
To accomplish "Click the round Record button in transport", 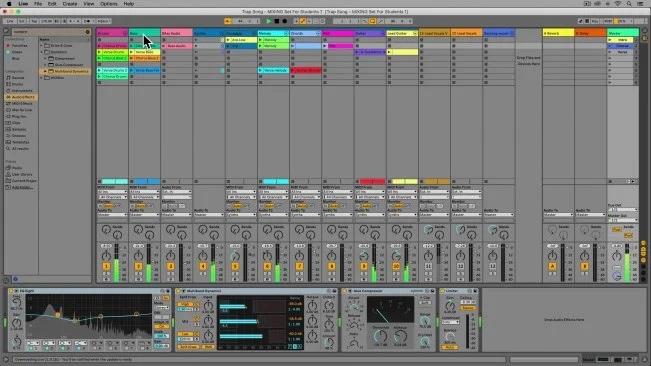I will click(x=284, y=21).
